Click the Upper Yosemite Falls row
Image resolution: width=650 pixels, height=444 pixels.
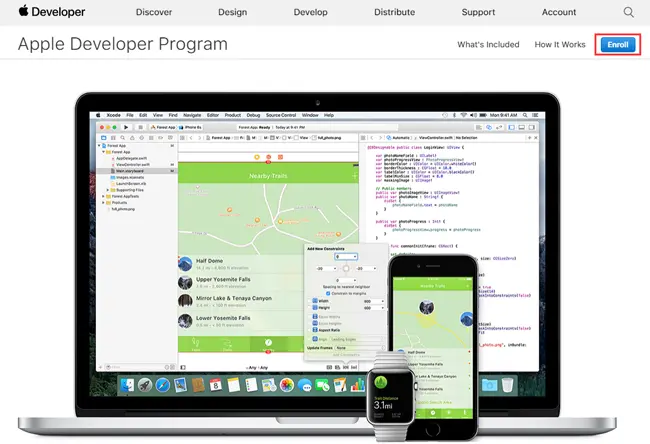coord(240,282)
